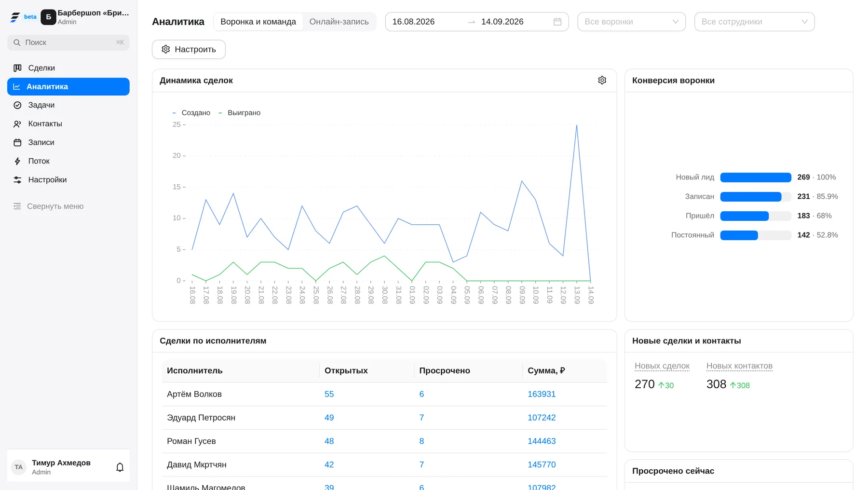
Task: Click the app logo beside beta
Action: pyautogui.click(x=15, y=17)
